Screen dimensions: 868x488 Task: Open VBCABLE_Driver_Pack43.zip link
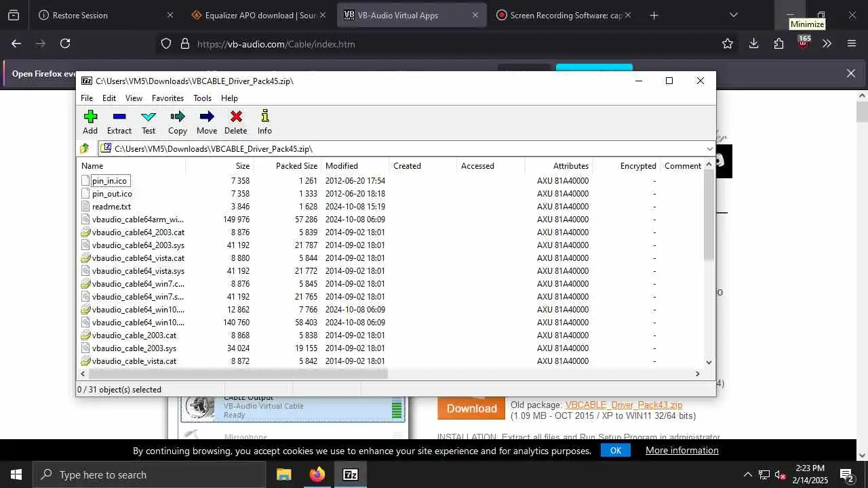(624, 405)
